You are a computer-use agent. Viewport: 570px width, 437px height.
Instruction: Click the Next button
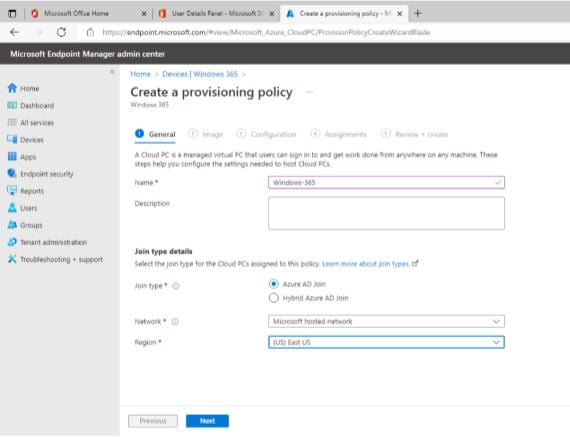(207, 421)
